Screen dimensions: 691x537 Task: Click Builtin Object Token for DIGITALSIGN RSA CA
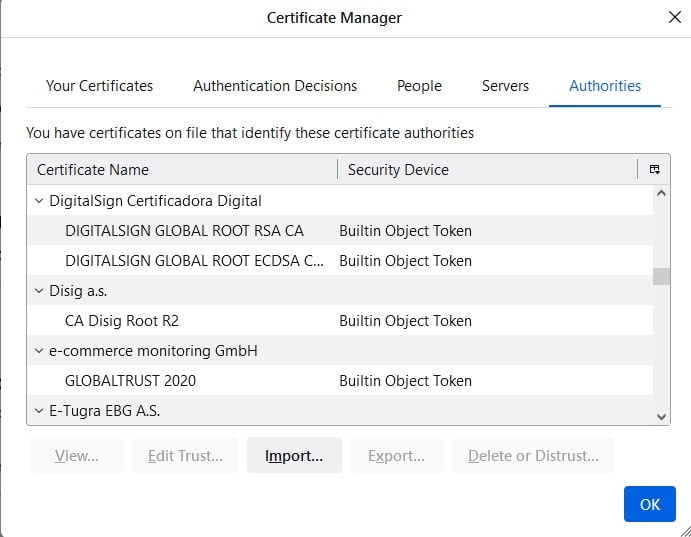click(405, 231)
